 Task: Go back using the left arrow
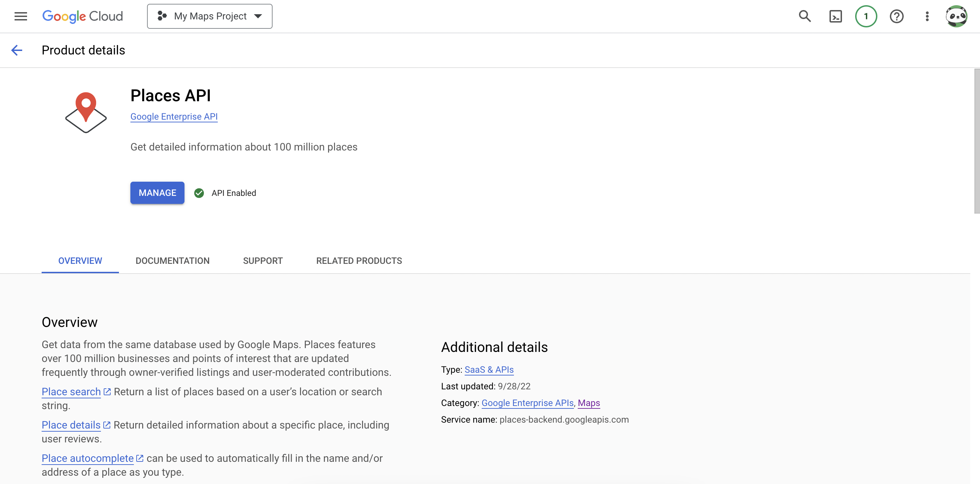pyautogui.click(x=17, y=50)
